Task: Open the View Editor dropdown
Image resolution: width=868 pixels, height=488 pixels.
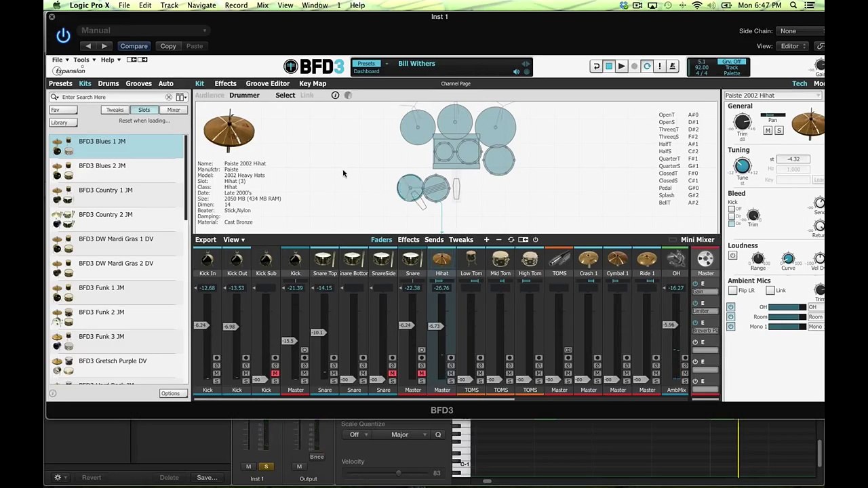Action: (x=793, y=46)
